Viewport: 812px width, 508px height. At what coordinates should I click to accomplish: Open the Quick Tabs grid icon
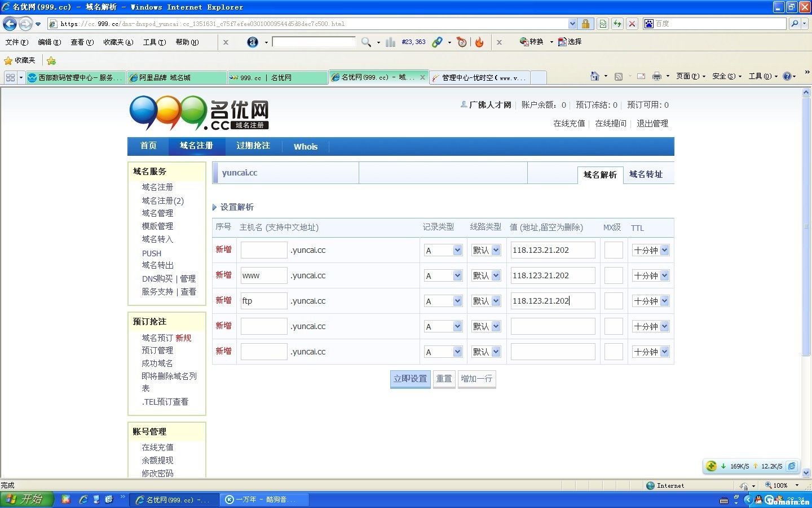10,77
